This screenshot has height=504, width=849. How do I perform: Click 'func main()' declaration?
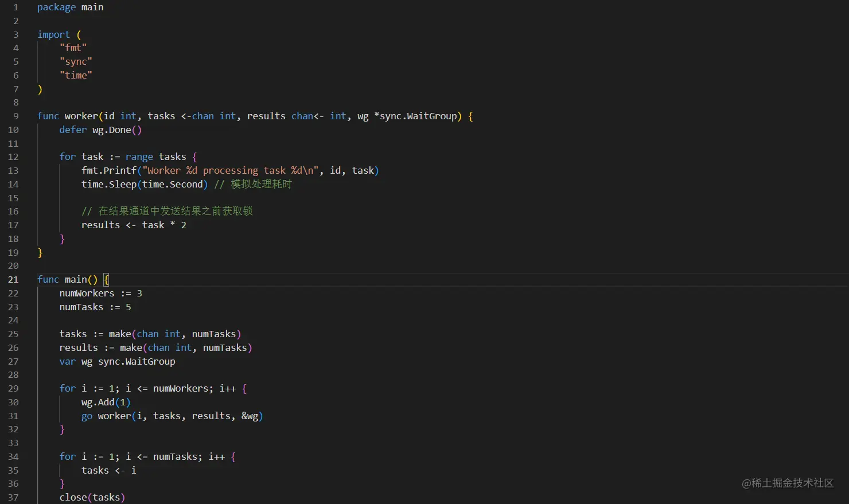click(x=67, y=280)
